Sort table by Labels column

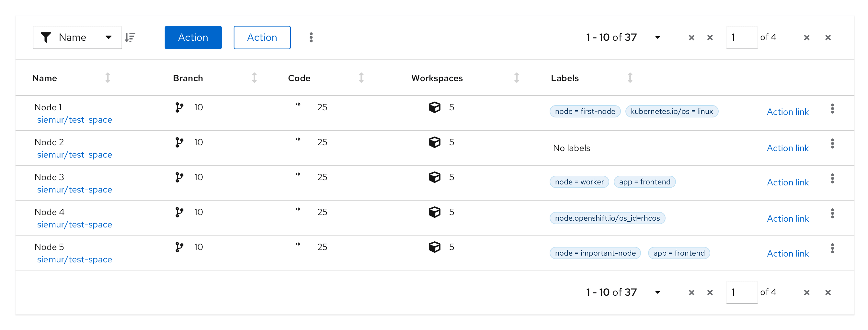[630, 78]
